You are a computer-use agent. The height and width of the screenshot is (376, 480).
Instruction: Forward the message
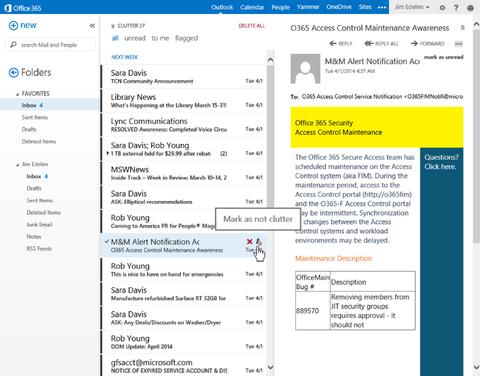tap(427, 44)
